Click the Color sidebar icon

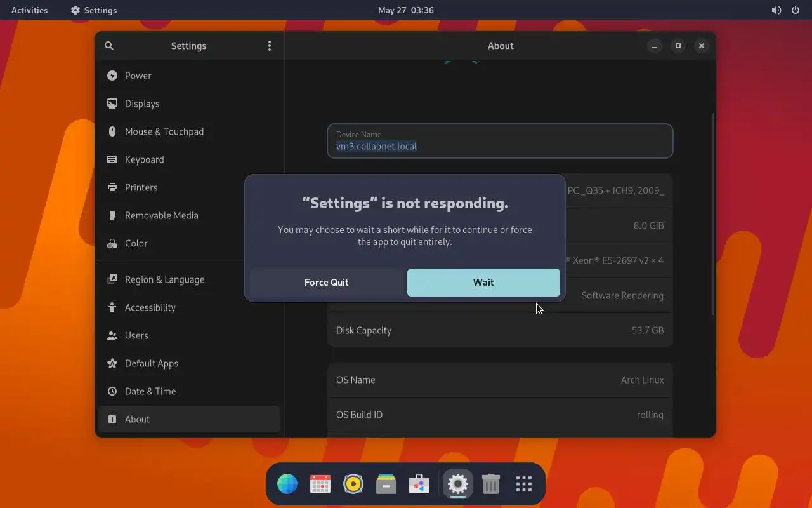(x=112, y=243)
